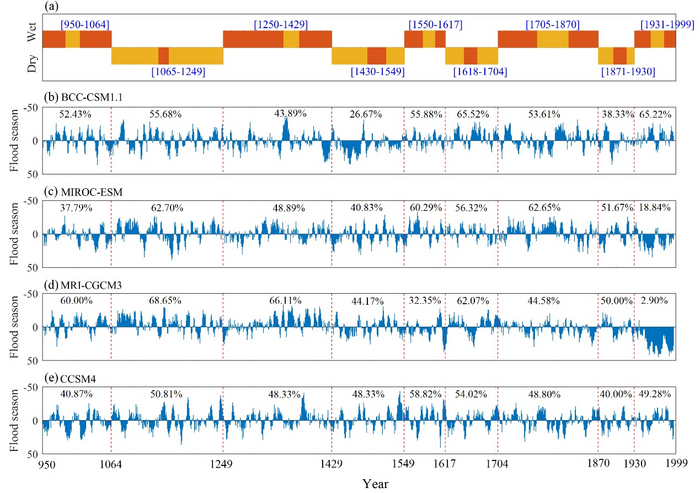Select the 1549 tick on the Year axis
700x493 pixels.
tap(404, 464)
